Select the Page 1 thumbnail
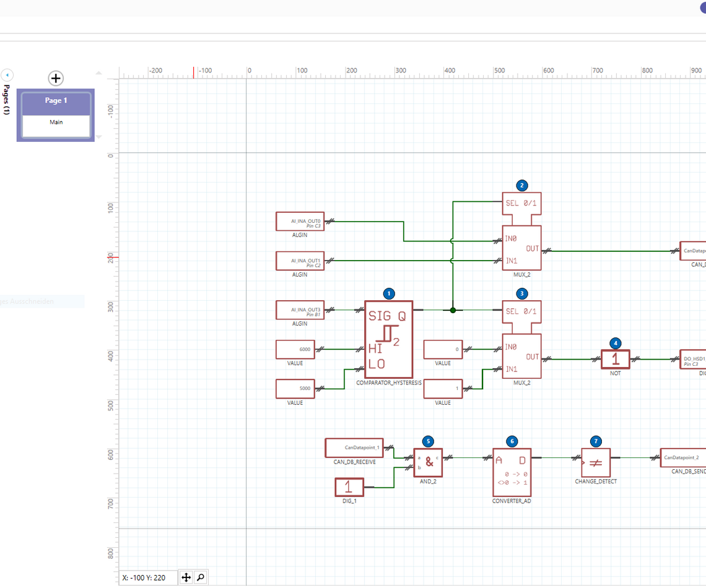This screenshot has height=588, width=706. click(x=55, y=100)
